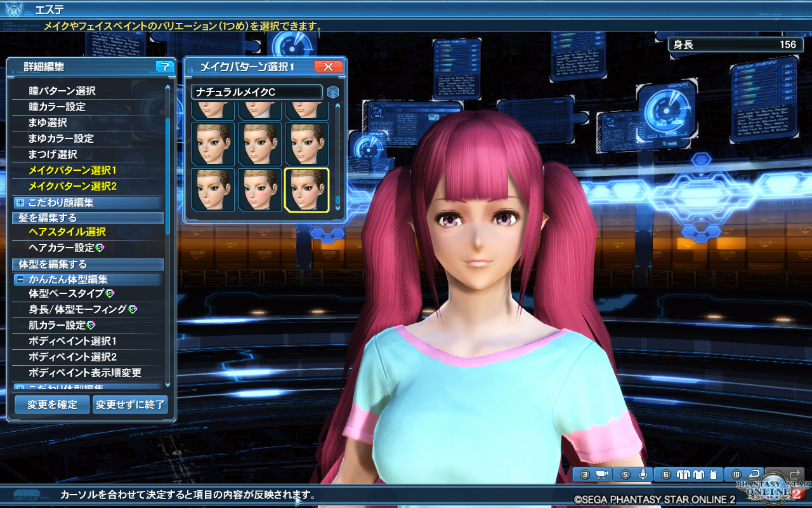
Task: Click the premium badge icon next to 体型ベースタイプ
Action: point(110,293)
